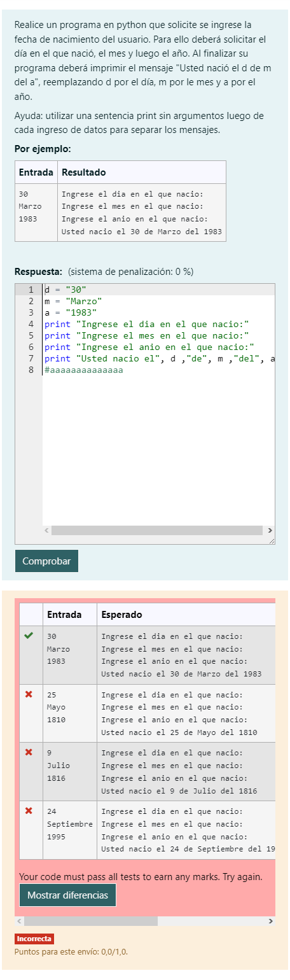
Task: Click the 'Mayo' input value in the results table
Action: coord(56,707)
